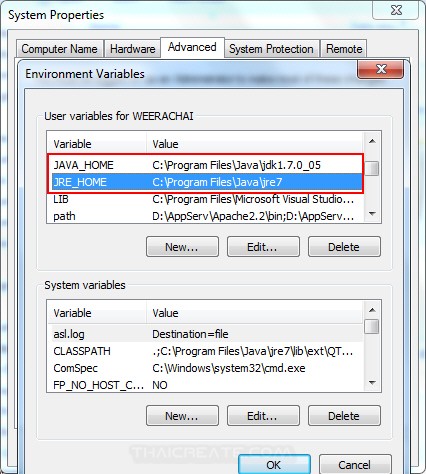Create a New user variable
Screen dimensions: 426x474
pos(182,247)
